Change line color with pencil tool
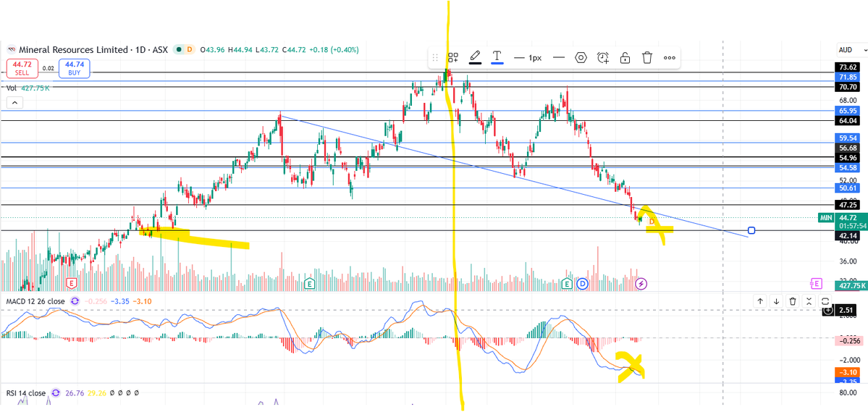 tap(475, 57)
